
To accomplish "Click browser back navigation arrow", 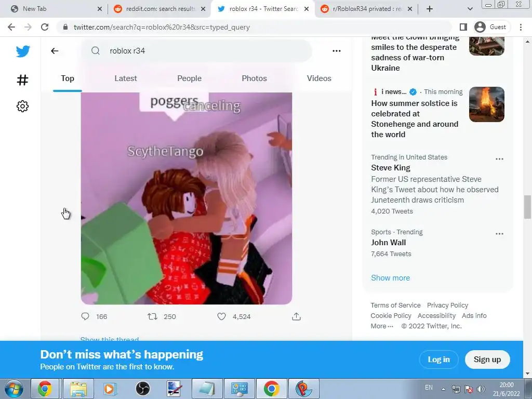I will click(11, 27).
